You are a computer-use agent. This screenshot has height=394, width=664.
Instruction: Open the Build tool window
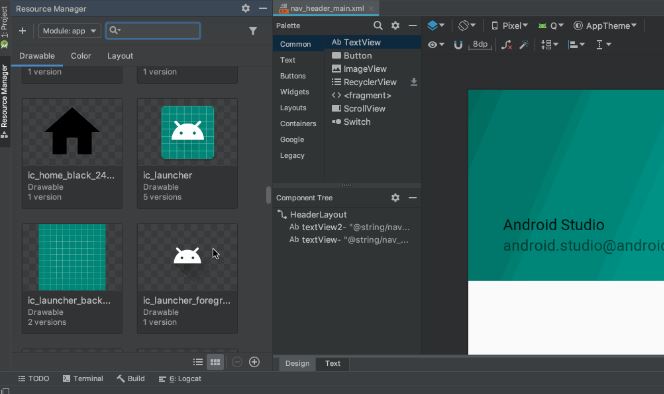point(130,379)
